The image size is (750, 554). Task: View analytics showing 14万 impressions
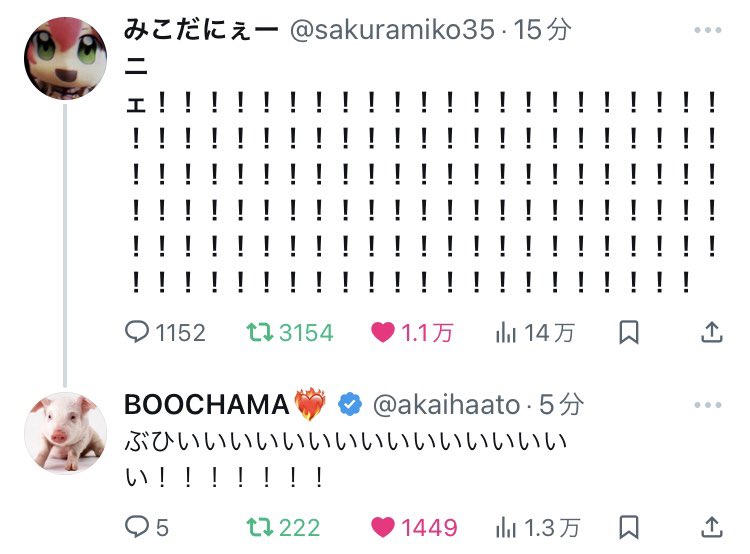(x=535, y=332)
